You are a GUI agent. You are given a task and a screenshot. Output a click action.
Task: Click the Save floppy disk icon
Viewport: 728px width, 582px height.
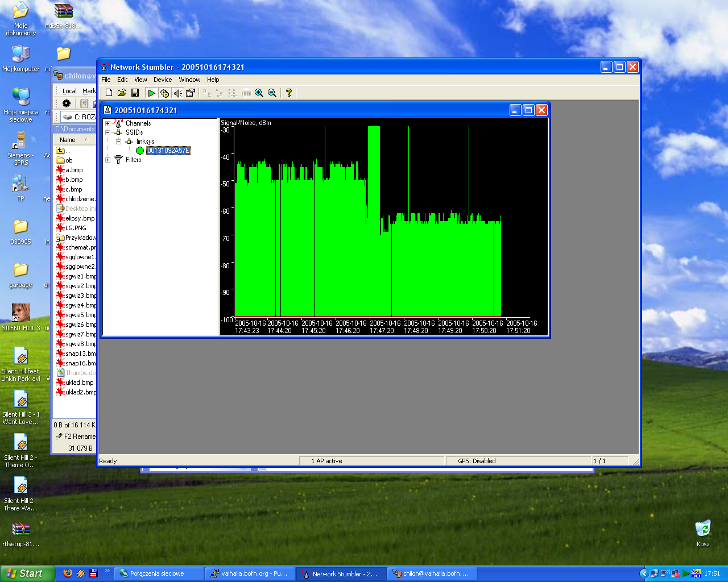pos(135,93)
